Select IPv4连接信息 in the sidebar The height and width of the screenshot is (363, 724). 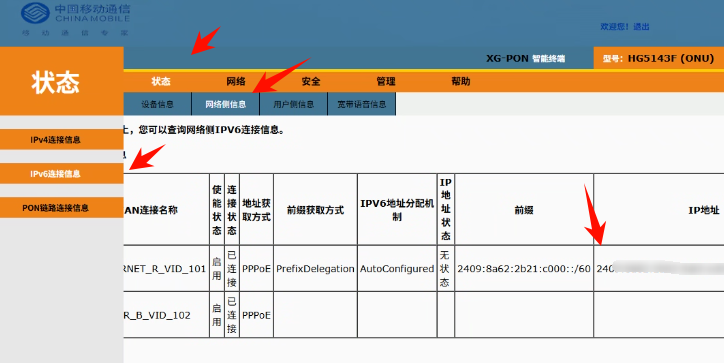click(x=61, y=139)
